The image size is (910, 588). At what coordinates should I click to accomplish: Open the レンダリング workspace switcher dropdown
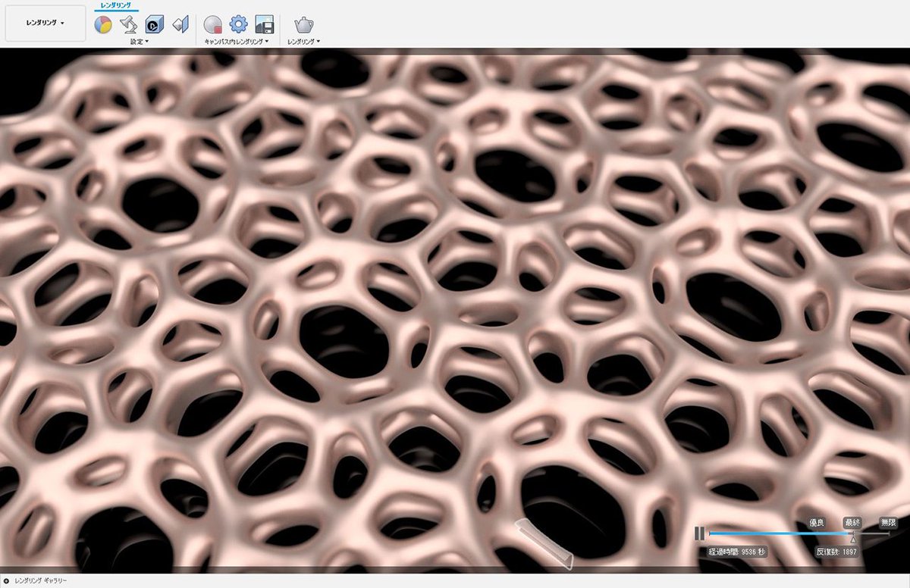coord(45,23)
